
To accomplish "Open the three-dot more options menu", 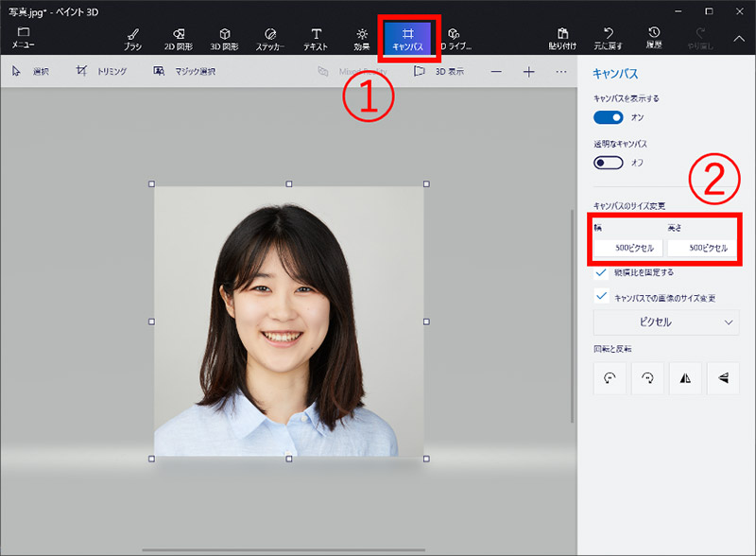I will point(560,72).
